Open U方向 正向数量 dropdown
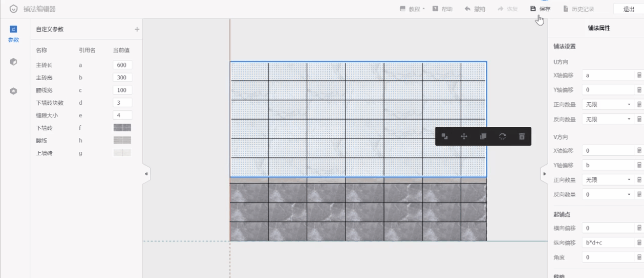Image resolution: width=644 pixels, height=278 pixels. (x=607, y=105)
